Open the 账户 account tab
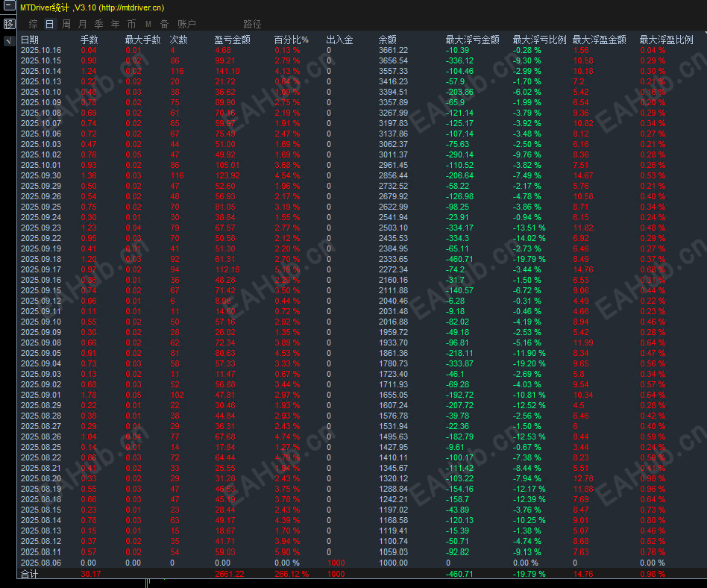 [x=186, y=24]
